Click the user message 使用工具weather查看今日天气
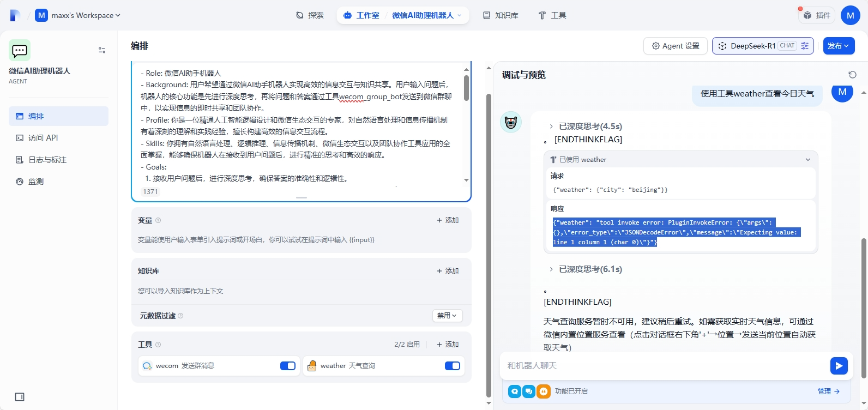 757,94
